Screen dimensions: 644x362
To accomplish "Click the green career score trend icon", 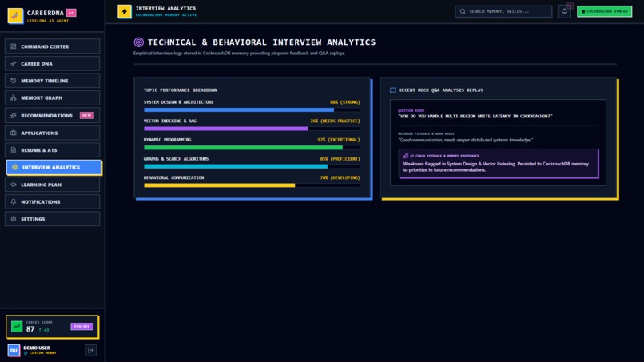I will point(17,327).
